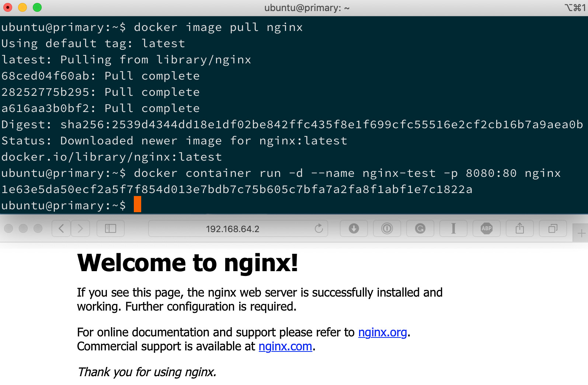Click the a616aa3b0bf2 Pull complete line

point(100,108)
